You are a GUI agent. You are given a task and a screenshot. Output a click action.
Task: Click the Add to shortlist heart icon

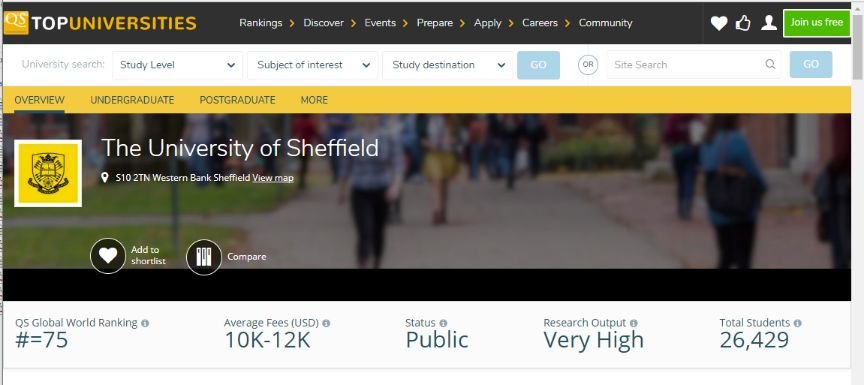pyautogui.click(x=108, y=256)
